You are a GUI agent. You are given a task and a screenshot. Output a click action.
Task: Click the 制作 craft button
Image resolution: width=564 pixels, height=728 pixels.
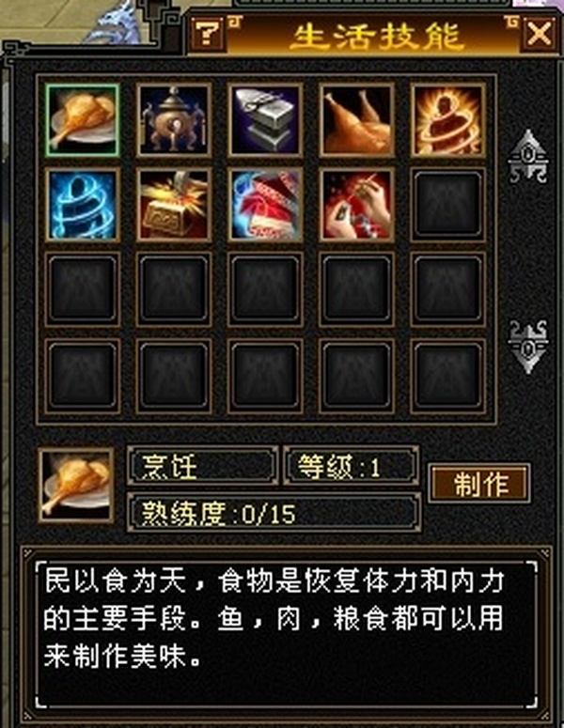click(479, 484)
